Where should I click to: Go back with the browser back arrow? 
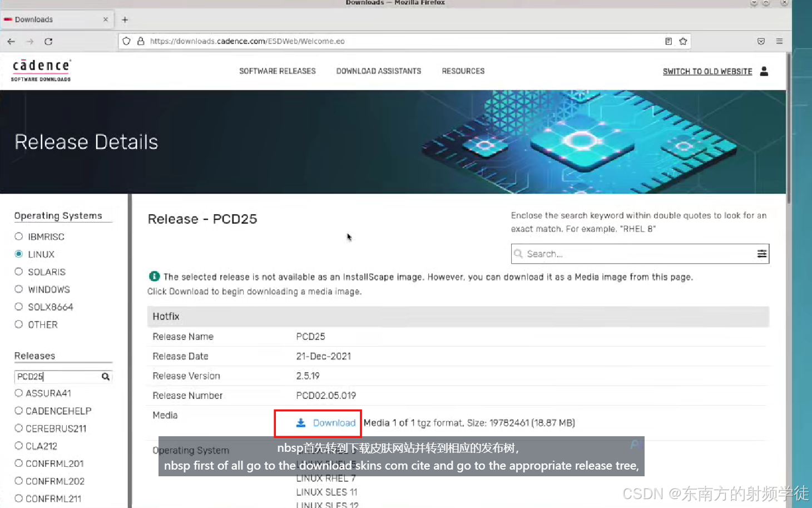11,42
